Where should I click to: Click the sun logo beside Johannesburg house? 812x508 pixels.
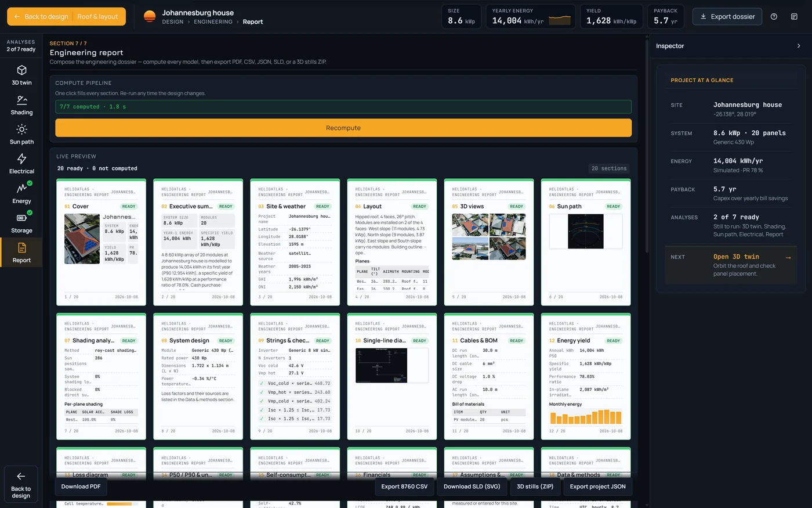[x=150, y=16]
